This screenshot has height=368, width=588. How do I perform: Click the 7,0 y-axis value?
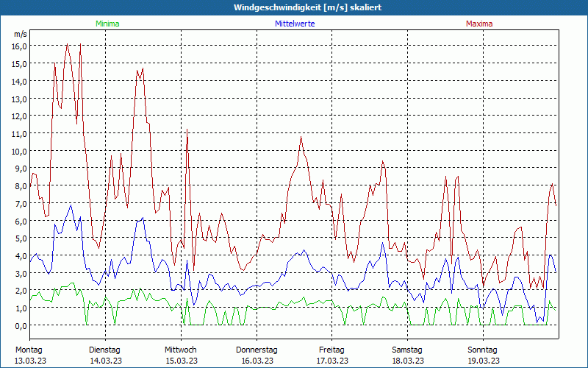click(x=22, y=204)
